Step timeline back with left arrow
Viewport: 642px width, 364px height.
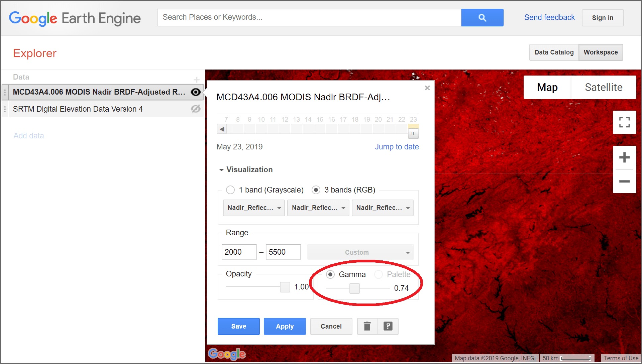pyautogui.click(x=222, y=129)
